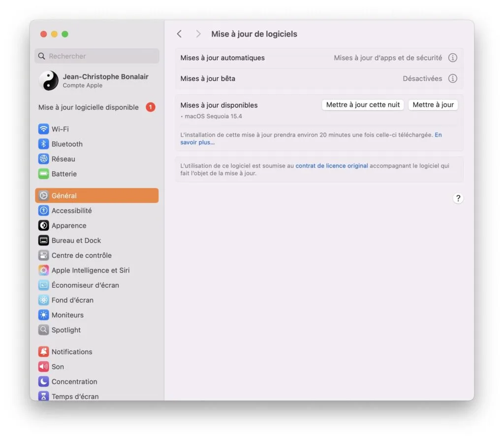This screenshot has width=504, height=440.
Task: Click the Mettre à jour button
Action: coord(433,104)
